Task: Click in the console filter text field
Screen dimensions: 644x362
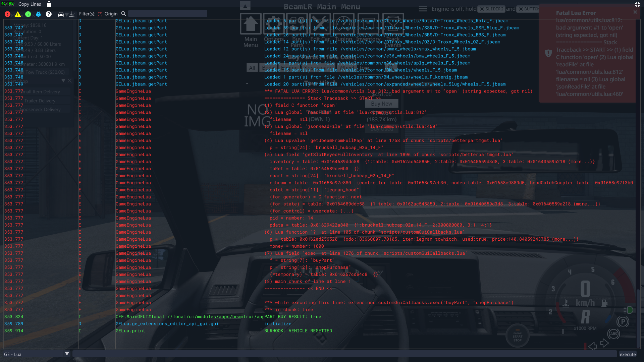Action: point(167,14)
